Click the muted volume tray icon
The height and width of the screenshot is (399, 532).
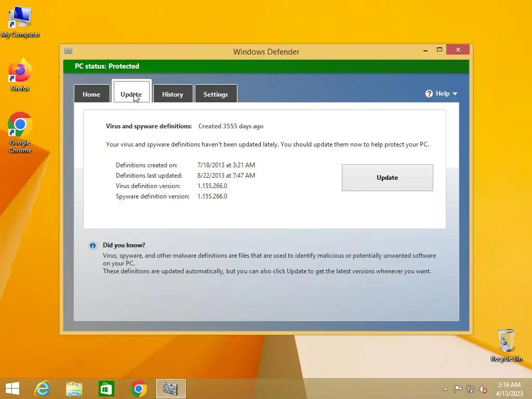point(483,389)
